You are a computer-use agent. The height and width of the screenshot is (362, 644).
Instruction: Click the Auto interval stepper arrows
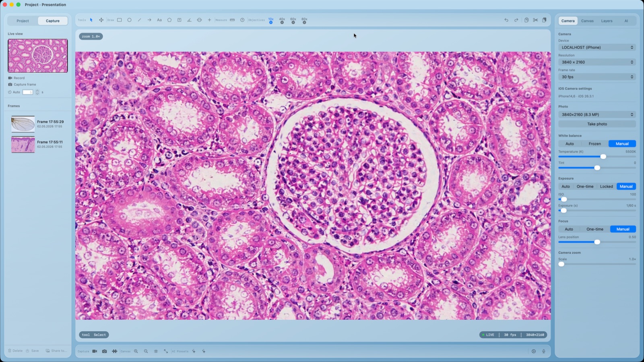coord(37,92)
